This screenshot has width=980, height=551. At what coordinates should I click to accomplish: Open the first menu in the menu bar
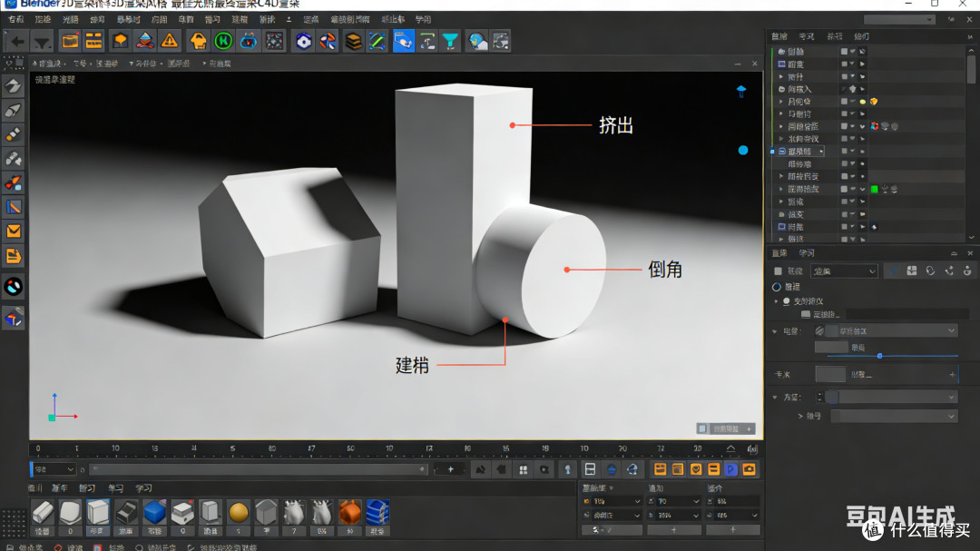15,19
